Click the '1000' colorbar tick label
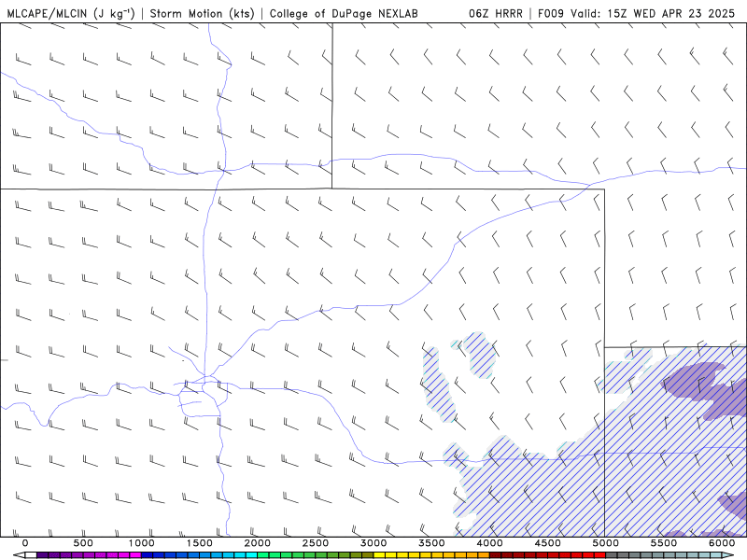 point(142,543)
